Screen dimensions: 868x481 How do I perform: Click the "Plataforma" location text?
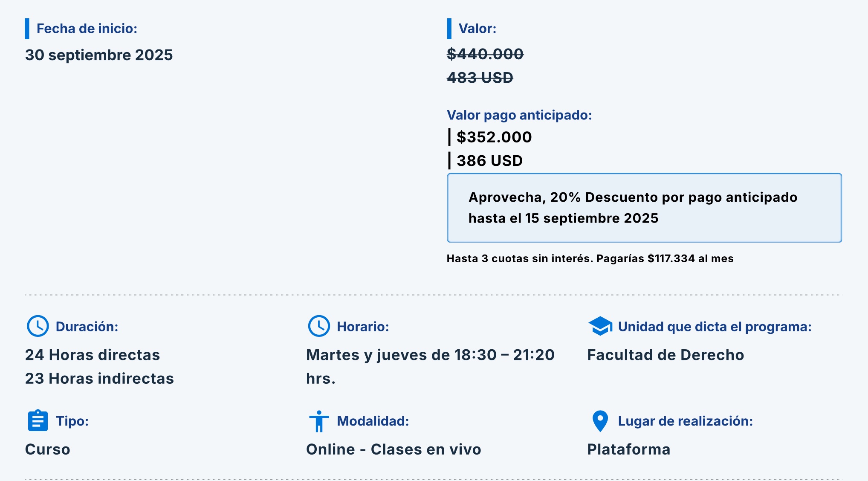pyautogui.click(x=628, y=449)
